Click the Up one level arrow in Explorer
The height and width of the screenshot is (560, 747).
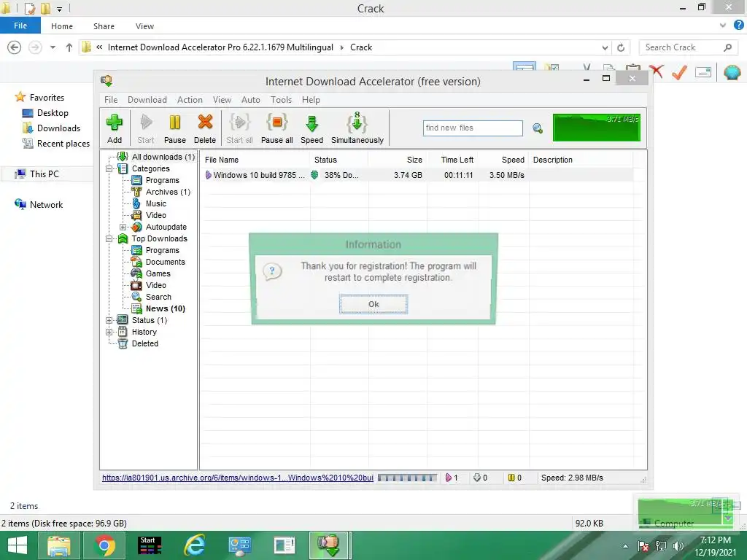pyautogui.click(x=69, y=47)
